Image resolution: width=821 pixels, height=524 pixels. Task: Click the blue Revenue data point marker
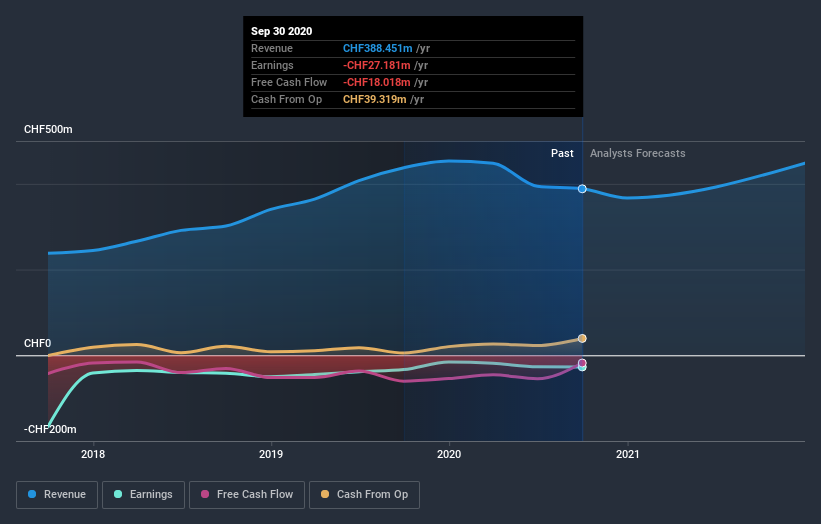[582, 188]
